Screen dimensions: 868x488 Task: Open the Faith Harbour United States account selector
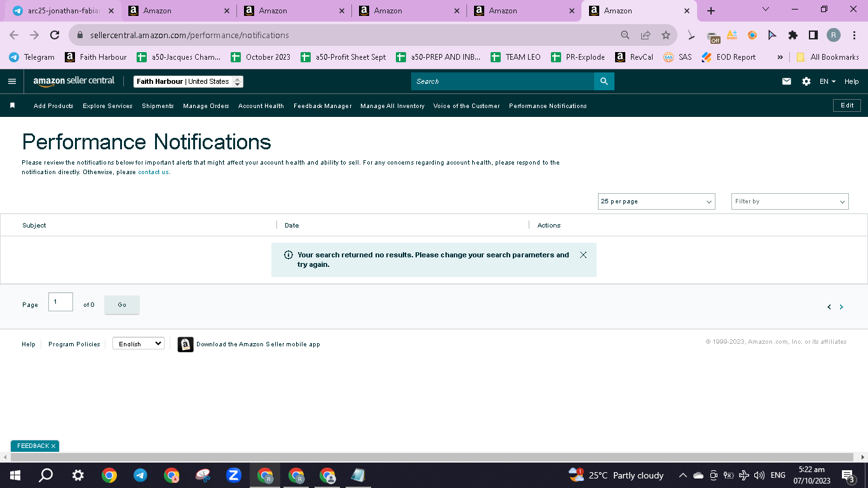(188, 81)
